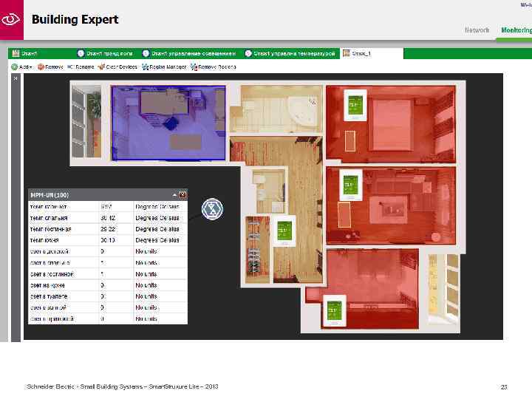Image resolution: width=532 pixels, height=399 pixels.
Task: Click the MPM controller hexagon icon
Action: coord(212,208)
